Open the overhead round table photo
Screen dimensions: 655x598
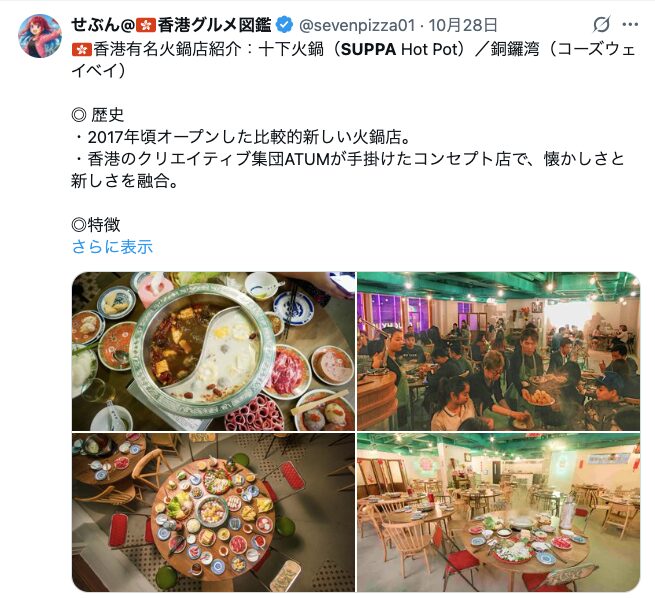click(213, 512)
